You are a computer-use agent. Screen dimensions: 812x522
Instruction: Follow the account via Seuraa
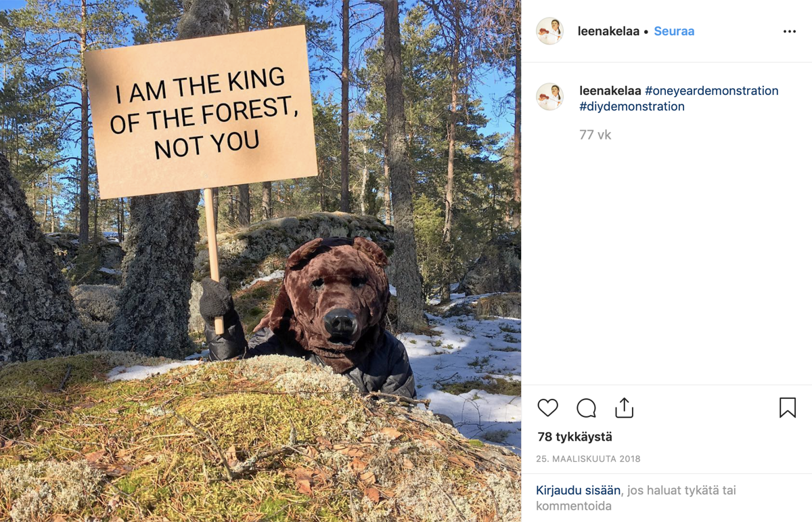pyautogui.click(x=674, y=31)
